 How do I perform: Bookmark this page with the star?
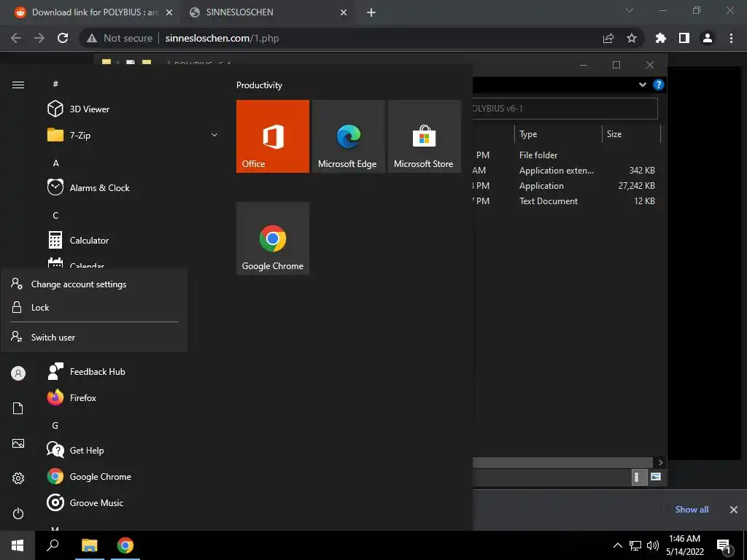[x=632, y=38]
